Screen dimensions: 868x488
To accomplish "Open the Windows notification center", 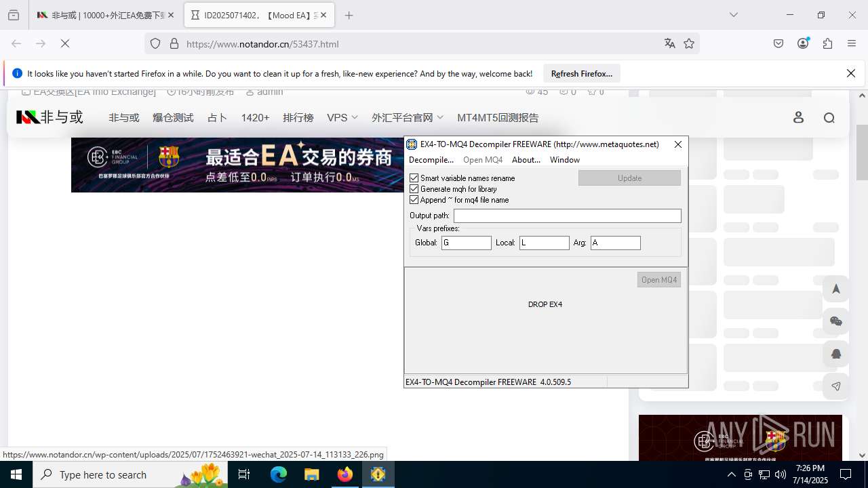I will (x=846, y=474).
